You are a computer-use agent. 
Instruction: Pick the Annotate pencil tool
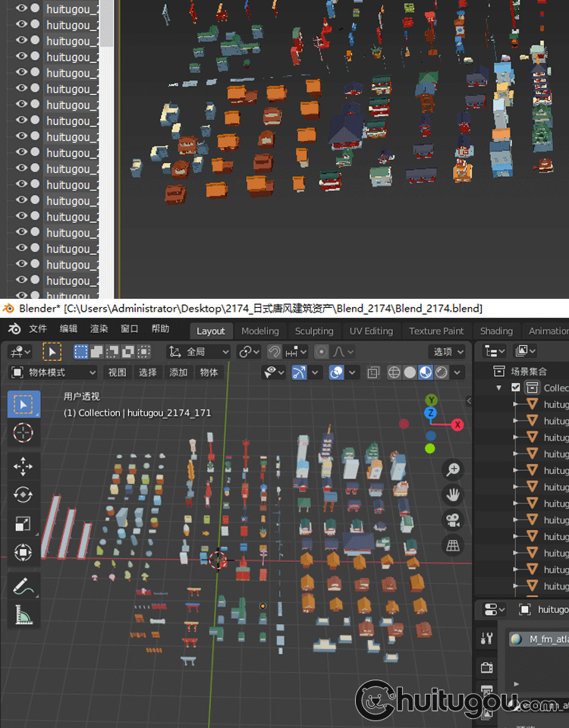pos(24,585)
